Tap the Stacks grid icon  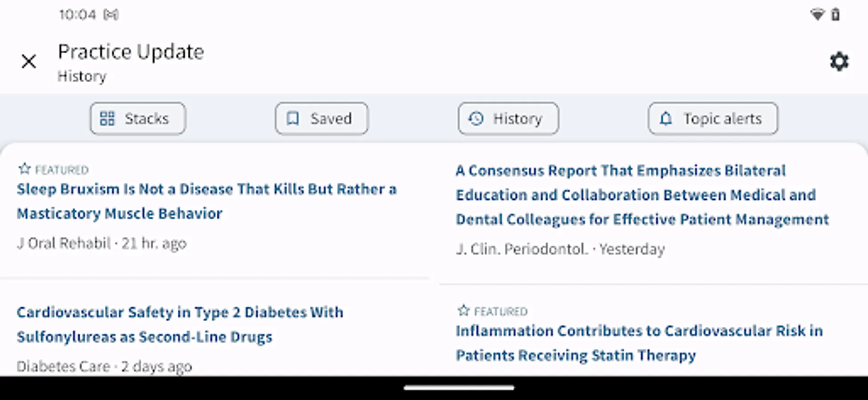click(x=107, y=119)
